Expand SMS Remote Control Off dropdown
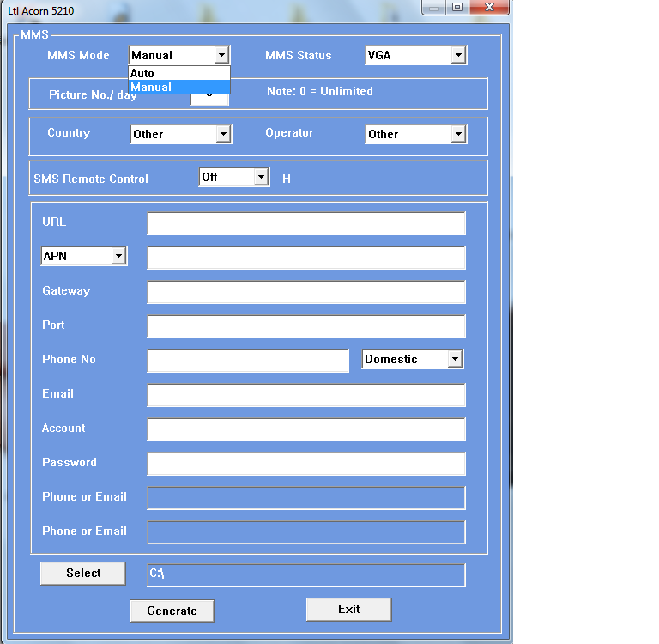659x644 pixels. tap(261, 177)
